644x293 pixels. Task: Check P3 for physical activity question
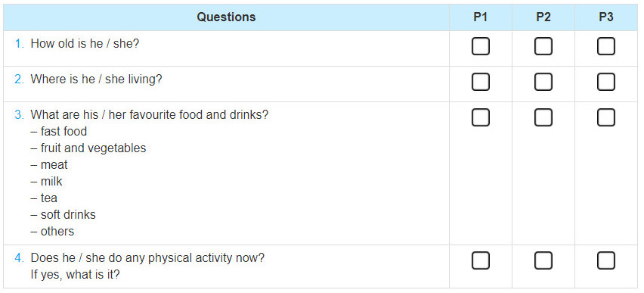click(x=605, y=260)
